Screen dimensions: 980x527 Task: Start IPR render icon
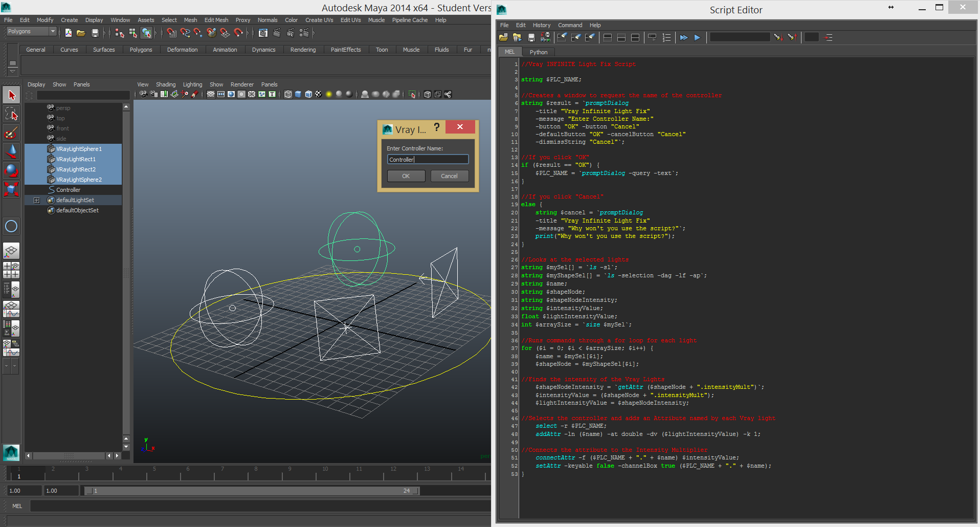tap(291, 33)
